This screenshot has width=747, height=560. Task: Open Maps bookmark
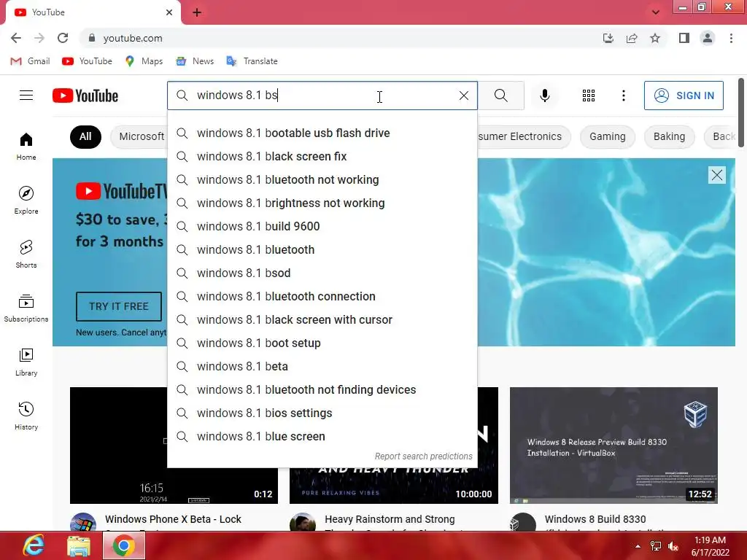click(x=144, y=61)
